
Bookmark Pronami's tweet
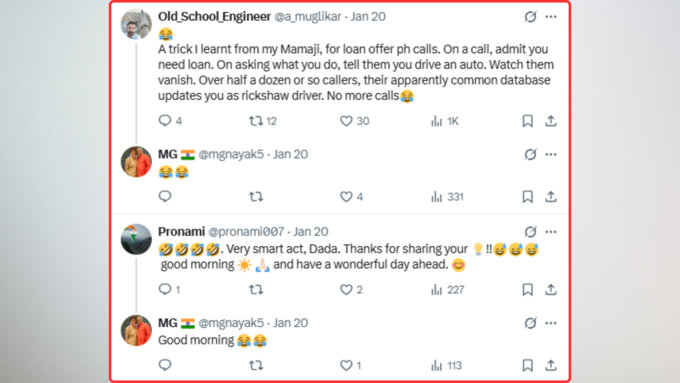527,289
